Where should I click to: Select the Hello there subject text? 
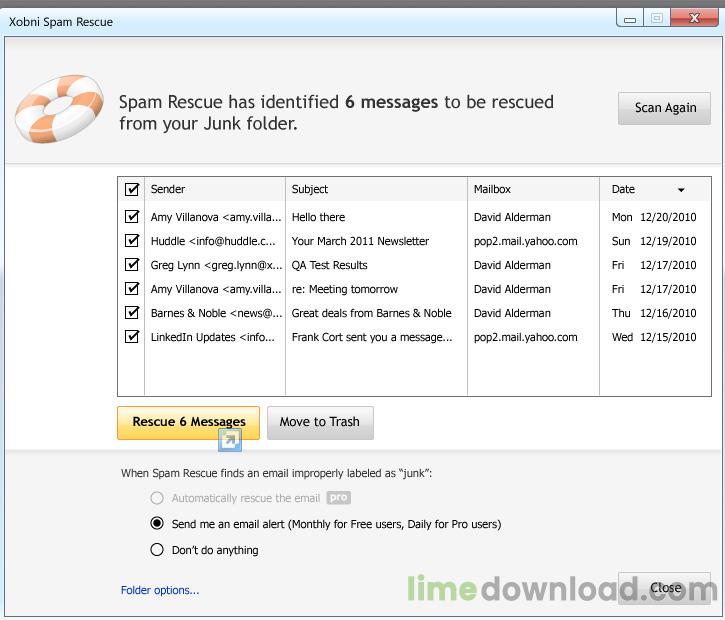(x=318, y=217)
